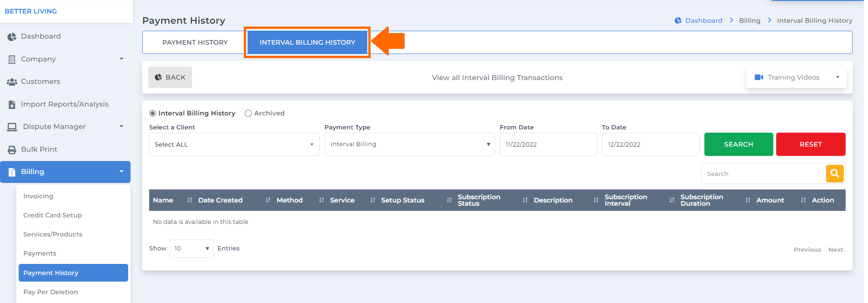This screenshot has width=868, height=303.
Task: Click the Company building icon
Action: 12,60
